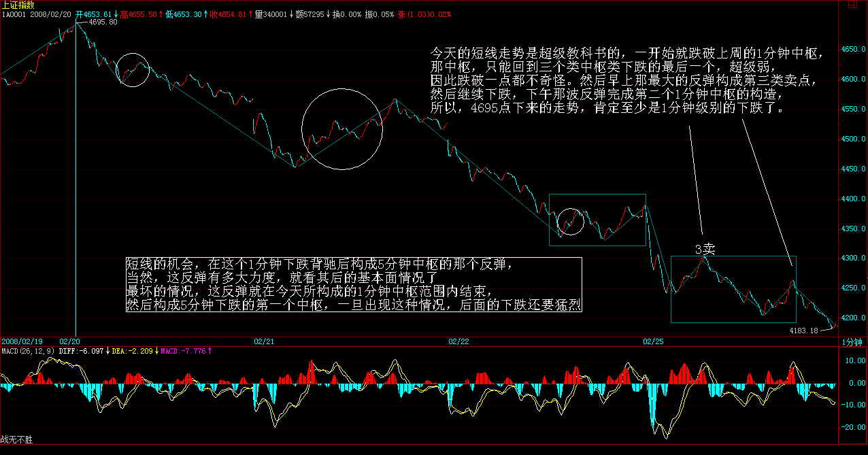Click the 收 4654.81 closing price field
The height and width of the screenshot is (455, 868).
233,14
